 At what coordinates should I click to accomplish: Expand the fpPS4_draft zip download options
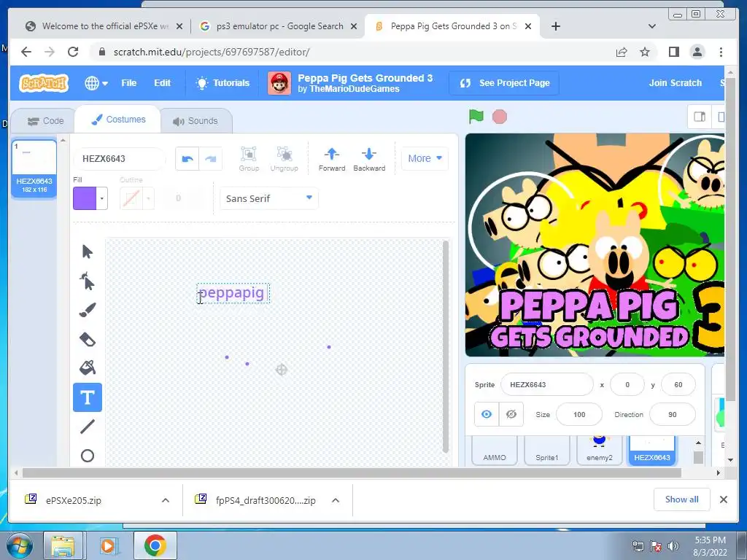tap(336, 500)
